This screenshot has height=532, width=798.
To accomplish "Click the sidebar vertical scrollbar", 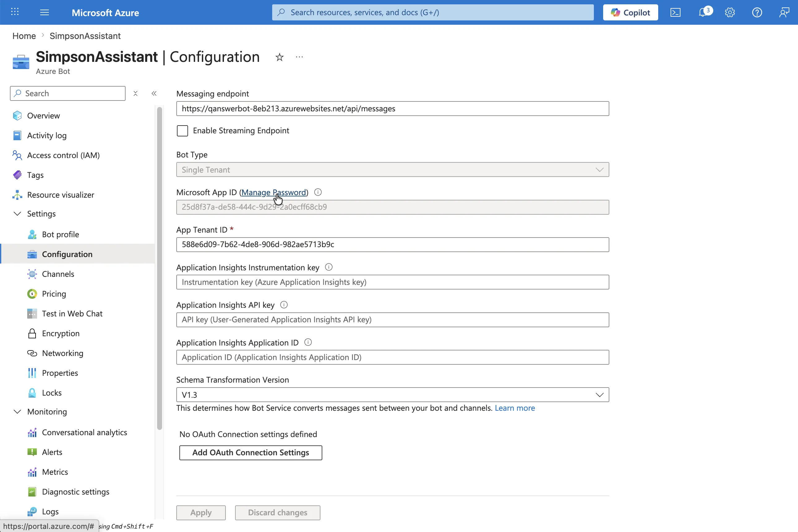I will click(x=160, y=268).
